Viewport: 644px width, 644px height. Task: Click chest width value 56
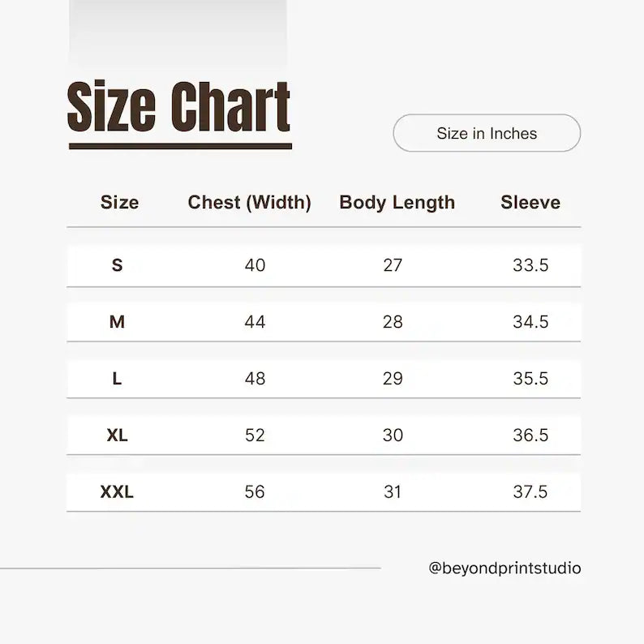pyautogui.click(x=255, y=492)
